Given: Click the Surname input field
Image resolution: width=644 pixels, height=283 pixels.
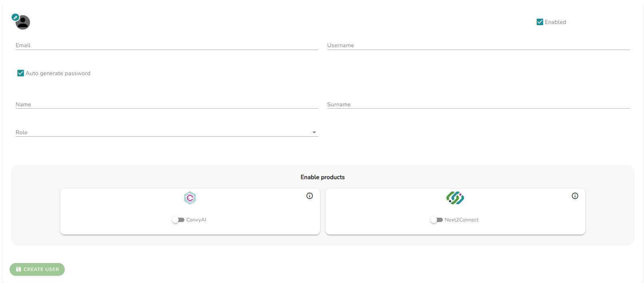Looking at the screenshot, I should tap(479, 104).
